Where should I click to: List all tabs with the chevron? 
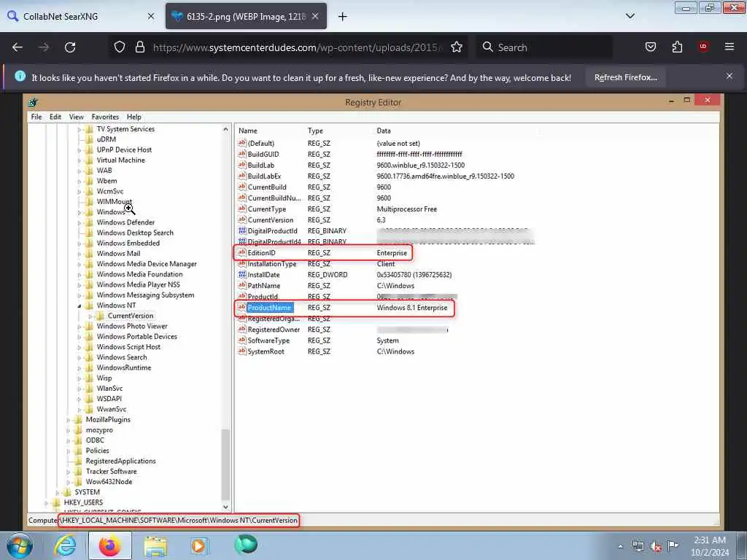(630, 16)
